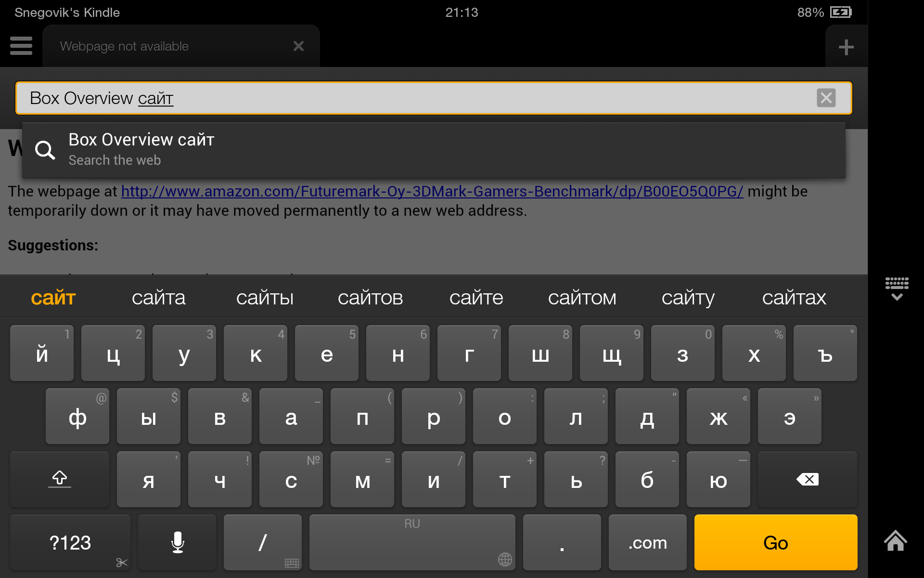
Task: Open a new tab with plus icon
Action: pos(846,47)
